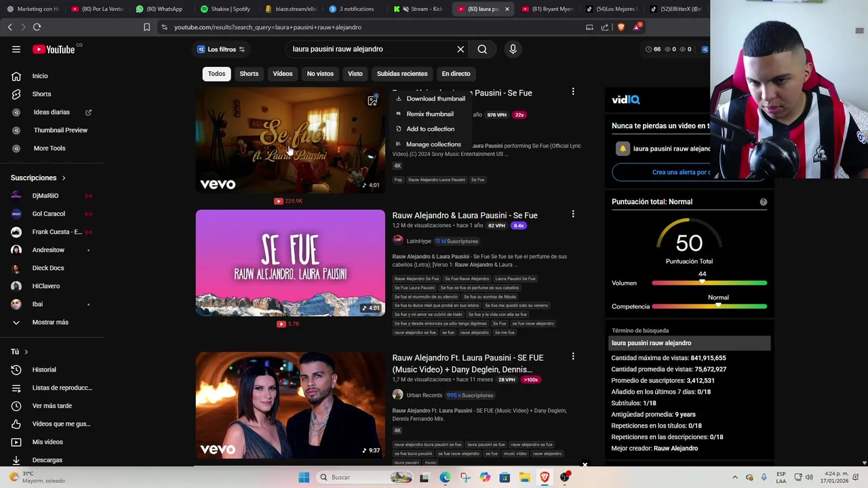Open Rauw Alejandro & Laura Pausini - Se Fue title
Viewport: 868px width, 488px height.
click(465, 216)
